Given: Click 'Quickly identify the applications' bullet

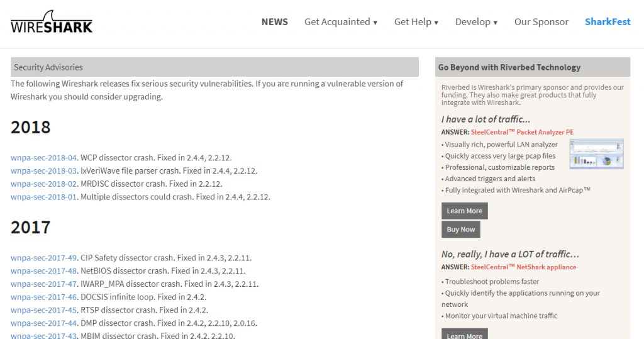Looking at the screenshot, I should pyautogui.click(x=521, y=299).
